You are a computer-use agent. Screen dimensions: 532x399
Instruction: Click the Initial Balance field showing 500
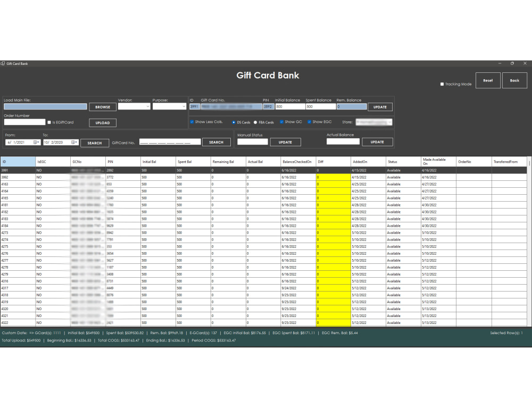(290, 106)
